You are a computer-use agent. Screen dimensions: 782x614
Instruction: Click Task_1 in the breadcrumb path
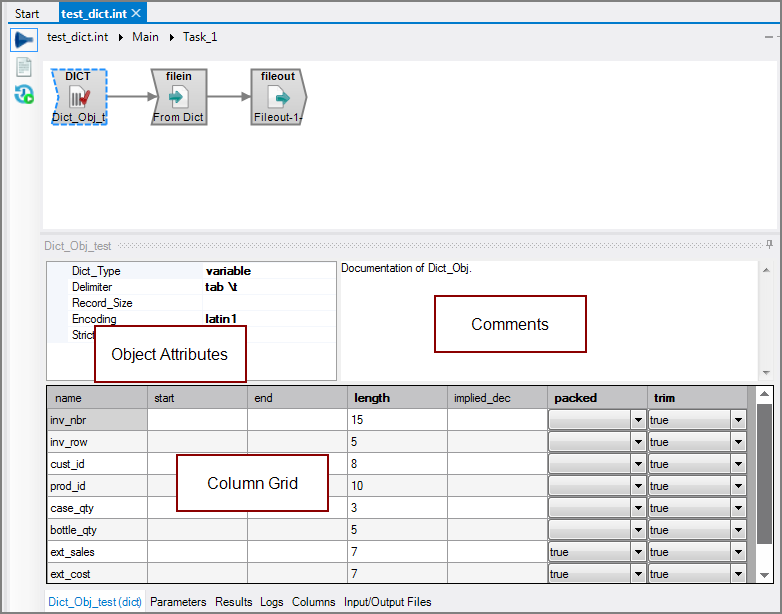(199, 37)
